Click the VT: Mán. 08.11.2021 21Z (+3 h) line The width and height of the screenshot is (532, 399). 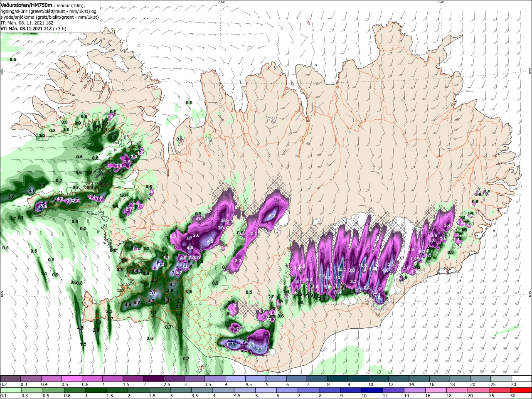point(33,28)
